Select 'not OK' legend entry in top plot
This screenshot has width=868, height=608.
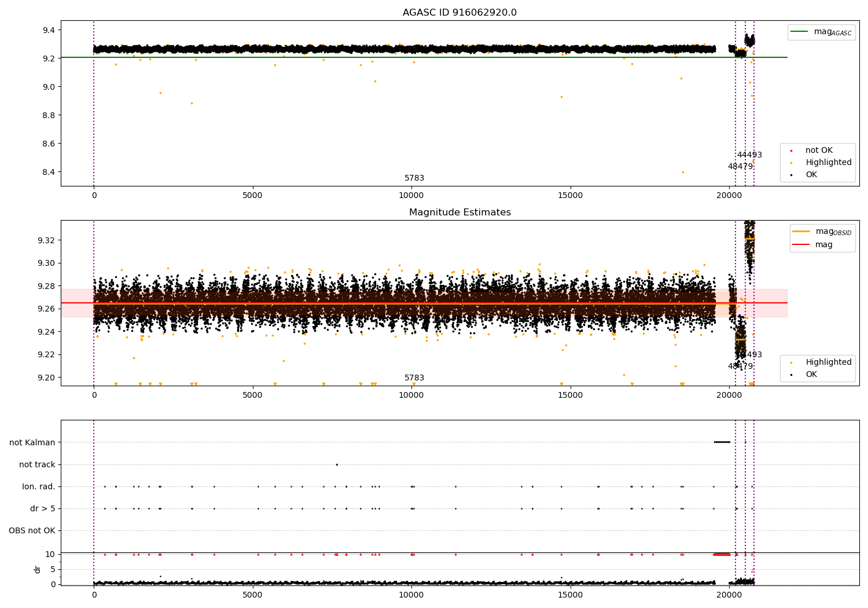coord(819,151)
